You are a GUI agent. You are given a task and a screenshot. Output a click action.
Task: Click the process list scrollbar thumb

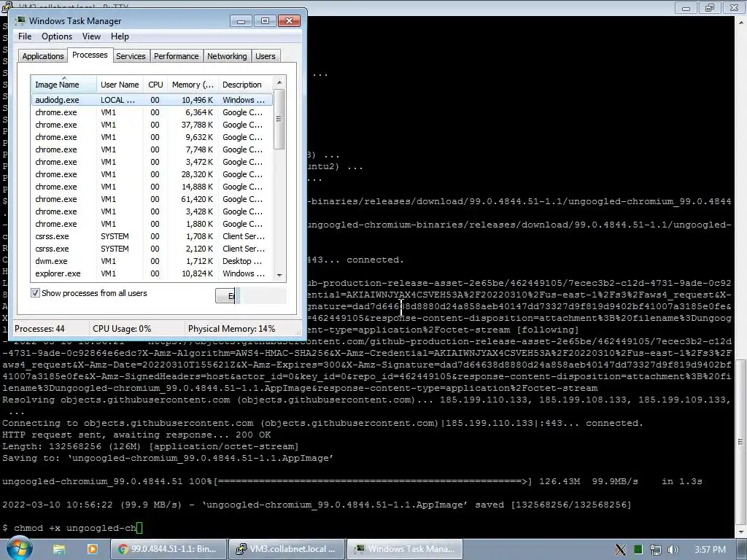[x=279, y=119]
